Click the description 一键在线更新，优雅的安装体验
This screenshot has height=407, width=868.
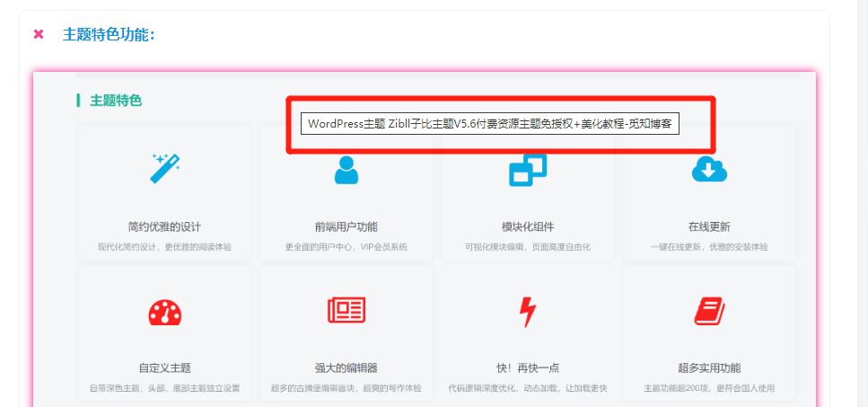(x=709, y=247)
